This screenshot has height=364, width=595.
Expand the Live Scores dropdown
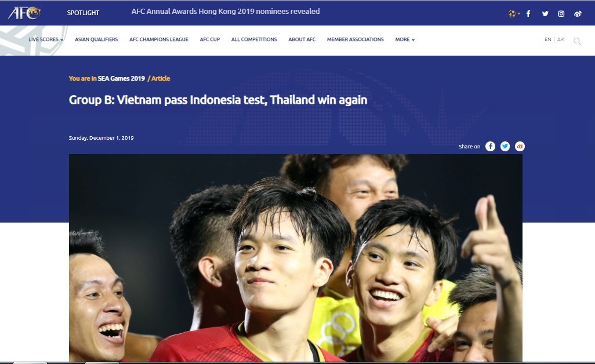(46, 39)
